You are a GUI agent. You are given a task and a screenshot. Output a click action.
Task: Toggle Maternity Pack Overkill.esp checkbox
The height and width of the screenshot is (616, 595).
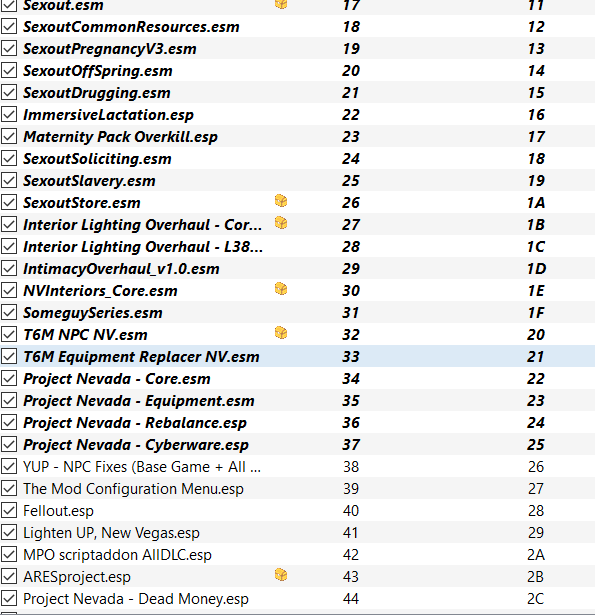coord(9,136)
